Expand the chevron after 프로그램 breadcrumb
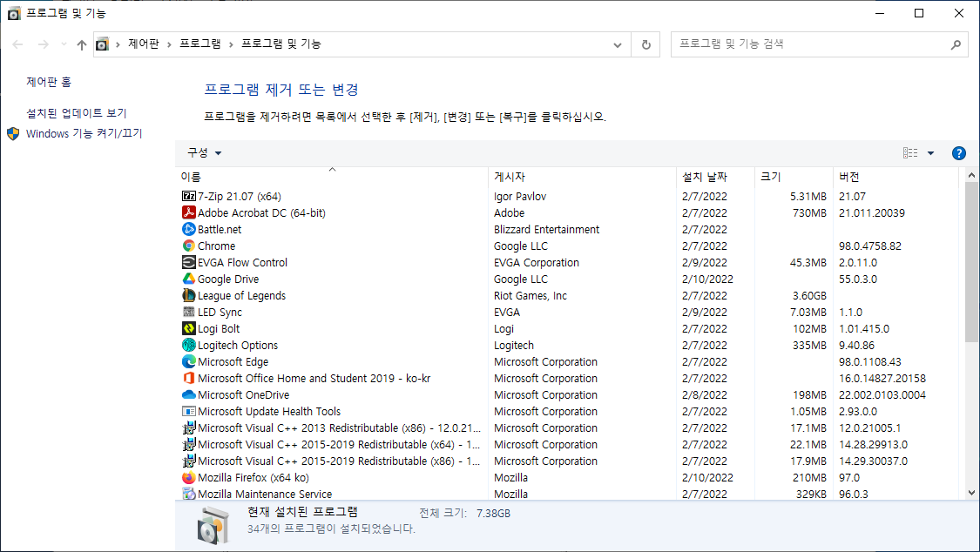Screen dimensions: 980x552 231,44
